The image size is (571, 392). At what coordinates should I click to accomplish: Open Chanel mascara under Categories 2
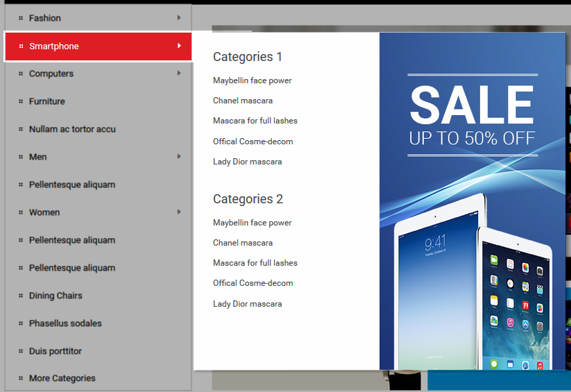point(243,243)
